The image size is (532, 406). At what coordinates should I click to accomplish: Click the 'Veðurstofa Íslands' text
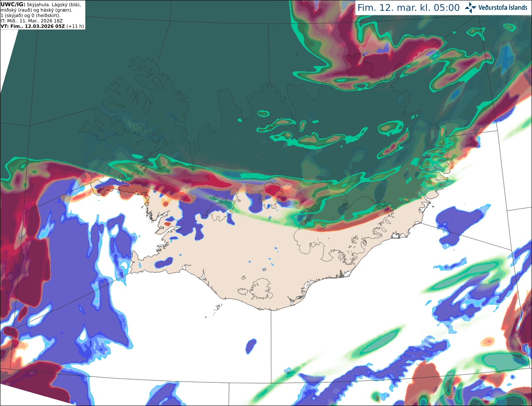(503, 7)
